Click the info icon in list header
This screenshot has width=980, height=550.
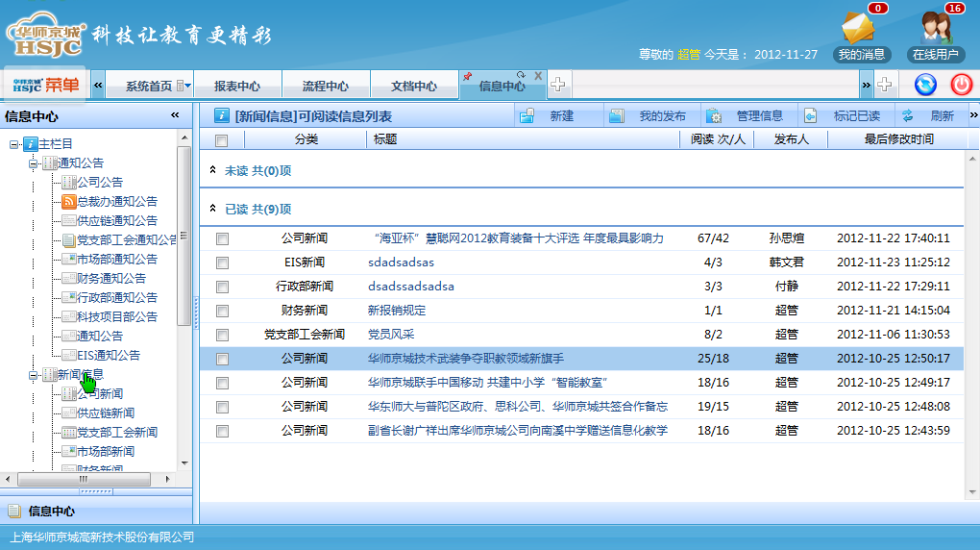point(221,115)
